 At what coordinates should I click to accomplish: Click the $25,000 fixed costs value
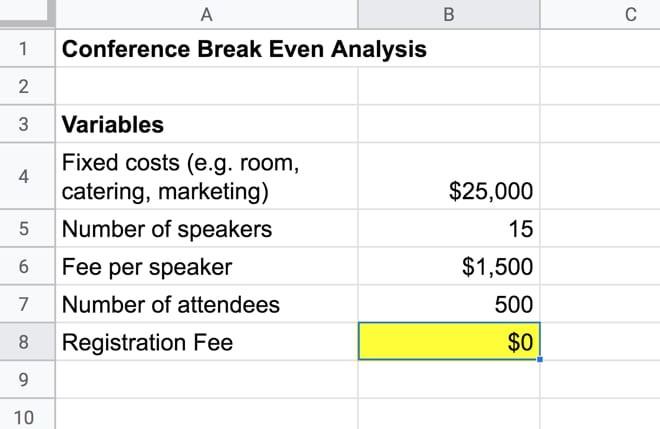click(x=447, y=190)
